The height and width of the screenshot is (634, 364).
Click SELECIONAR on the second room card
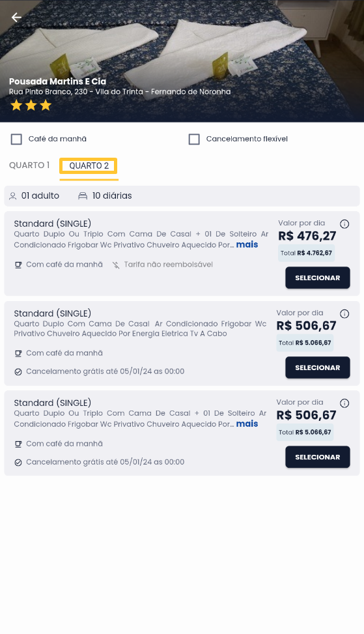point(318,367)
